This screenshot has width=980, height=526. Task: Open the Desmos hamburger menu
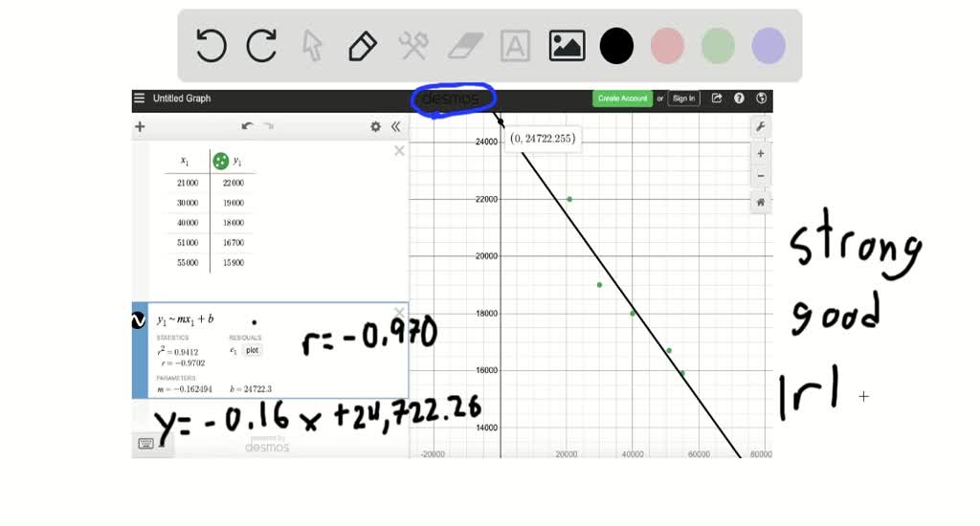pos(140,99)
